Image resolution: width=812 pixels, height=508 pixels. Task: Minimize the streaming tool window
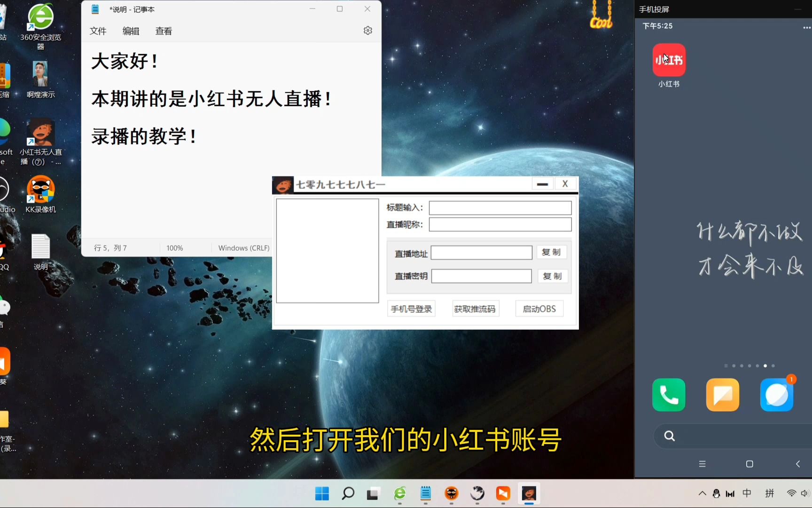point(542,184)
